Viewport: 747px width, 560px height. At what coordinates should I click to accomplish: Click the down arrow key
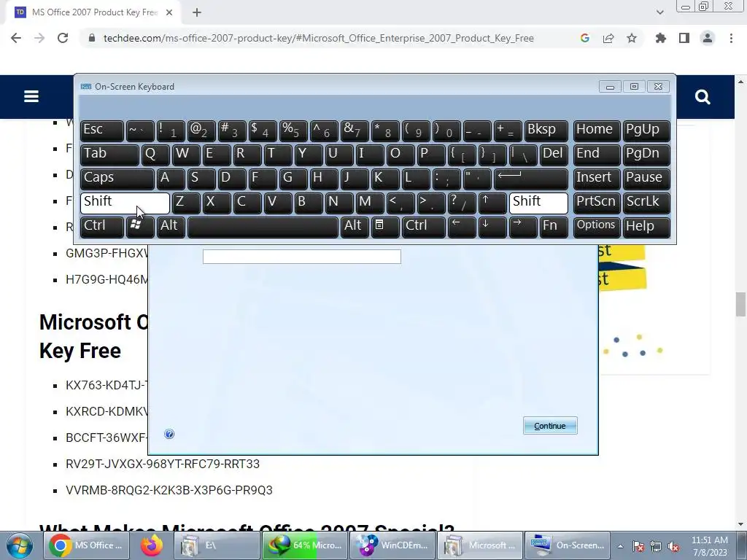(492, 227)
